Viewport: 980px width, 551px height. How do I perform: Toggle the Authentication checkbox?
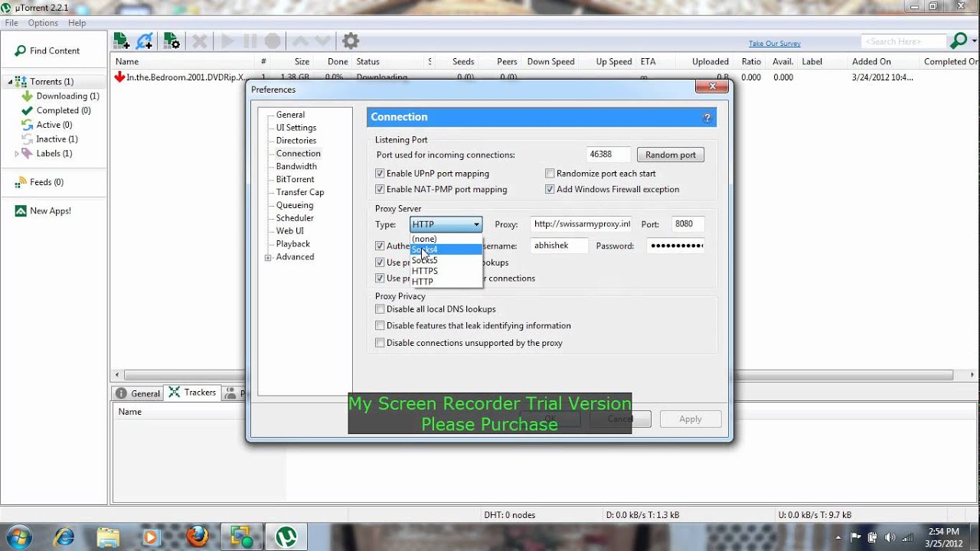(x=380, y=246)
